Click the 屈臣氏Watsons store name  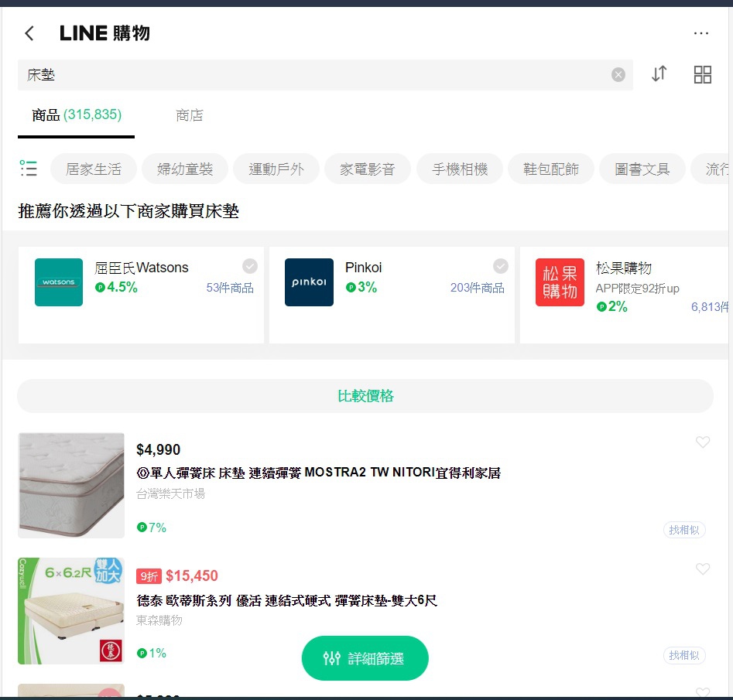pyautogui.click(x=141, y=268)
